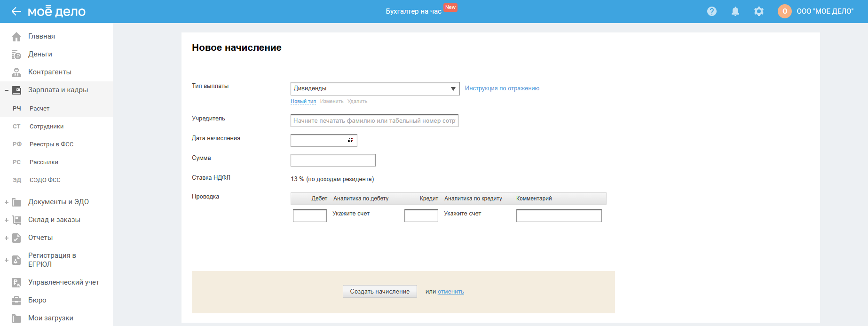Click the Бюро menu label

point(37,300)
